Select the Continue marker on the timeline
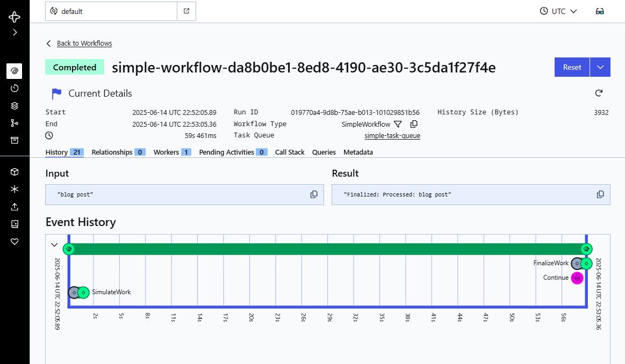 (577, 278)
